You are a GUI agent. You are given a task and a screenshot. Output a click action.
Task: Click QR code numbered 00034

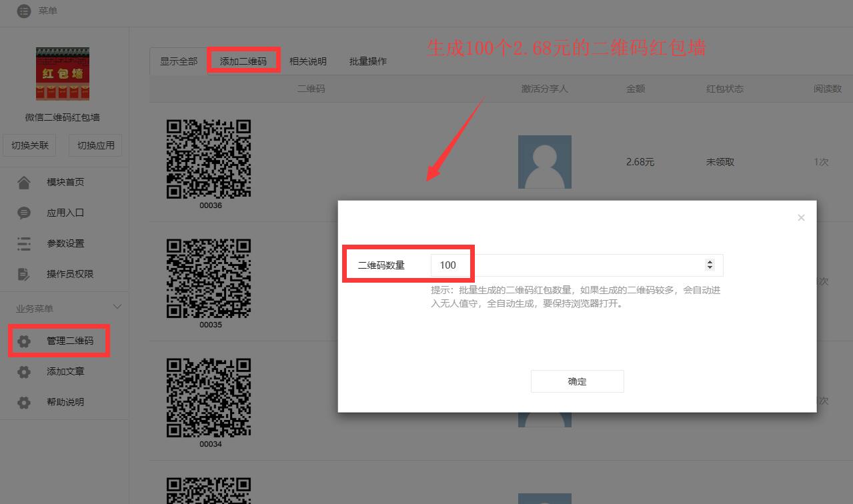pyautogui.click(x=209, y=398)
